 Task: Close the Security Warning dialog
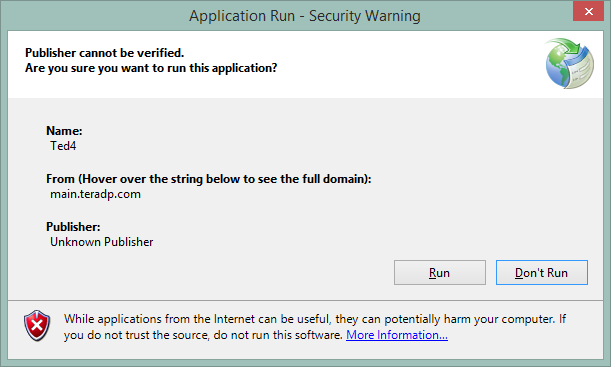(588, 11)
